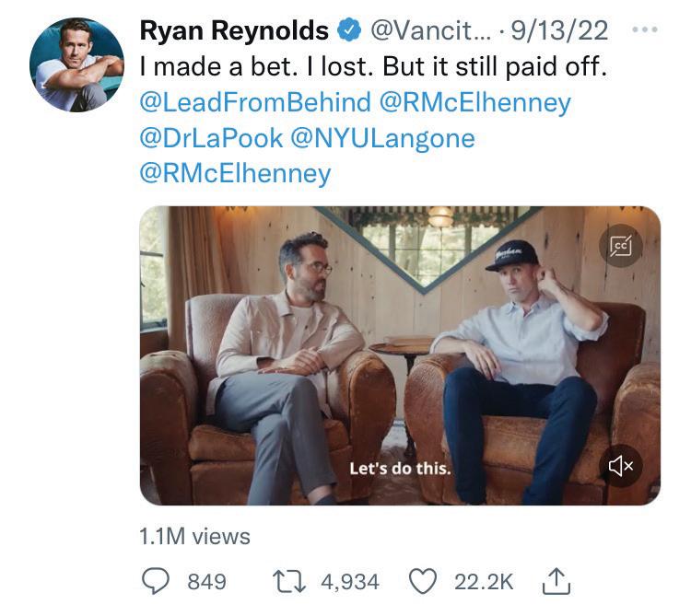Click the 849 replies count
691x616 pixels.
(x=206, y=582)
